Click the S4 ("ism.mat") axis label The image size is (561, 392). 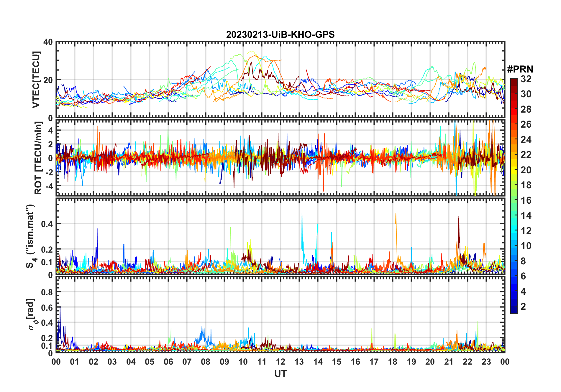(30, 236)
